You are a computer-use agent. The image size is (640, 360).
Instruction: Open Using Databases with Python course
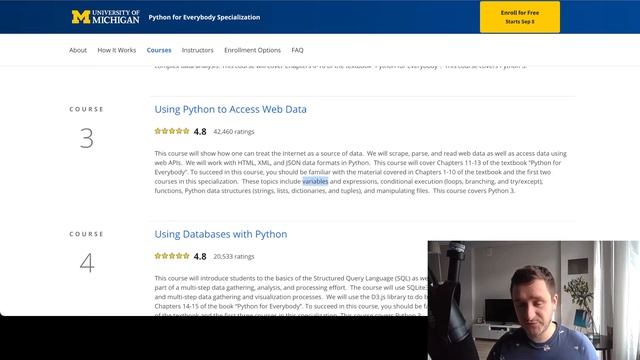tap(221, 234)
